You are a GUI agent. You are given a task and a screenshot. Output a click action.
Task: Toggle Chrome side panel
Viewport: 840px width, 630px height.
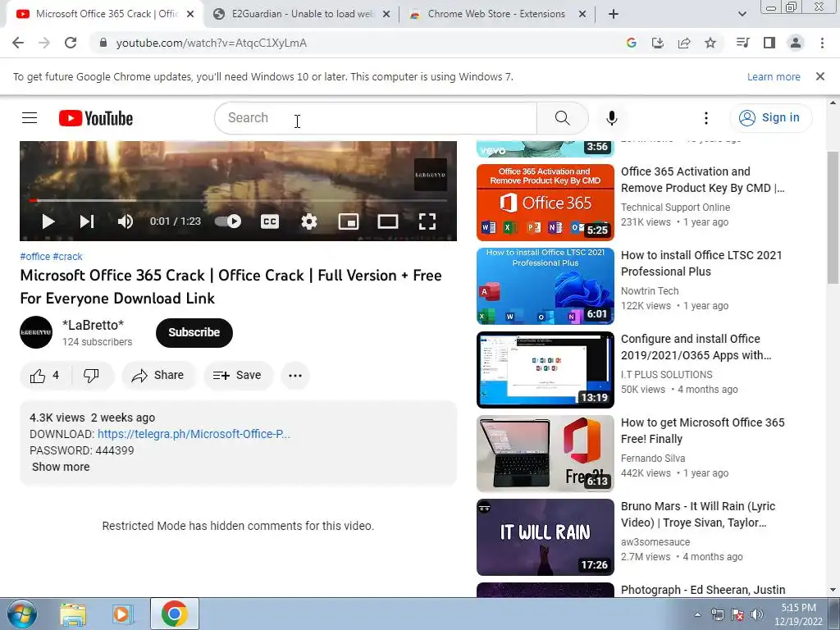769,43
